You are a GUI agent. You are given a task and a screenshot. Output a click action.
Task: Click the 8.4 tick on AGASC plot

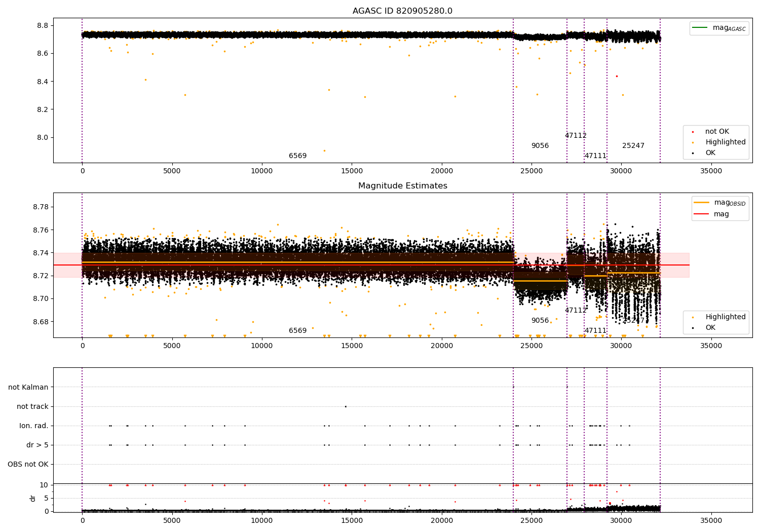coord(43,82)
